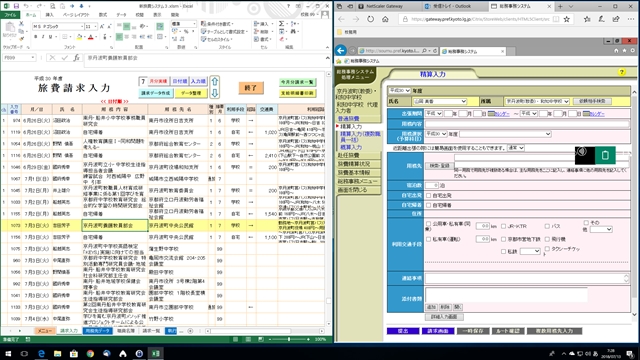Viewport: 640px width, 360px height.
Task: Click the Excel save icon in quick access toolbar
Action: click(x=16, y=6)
